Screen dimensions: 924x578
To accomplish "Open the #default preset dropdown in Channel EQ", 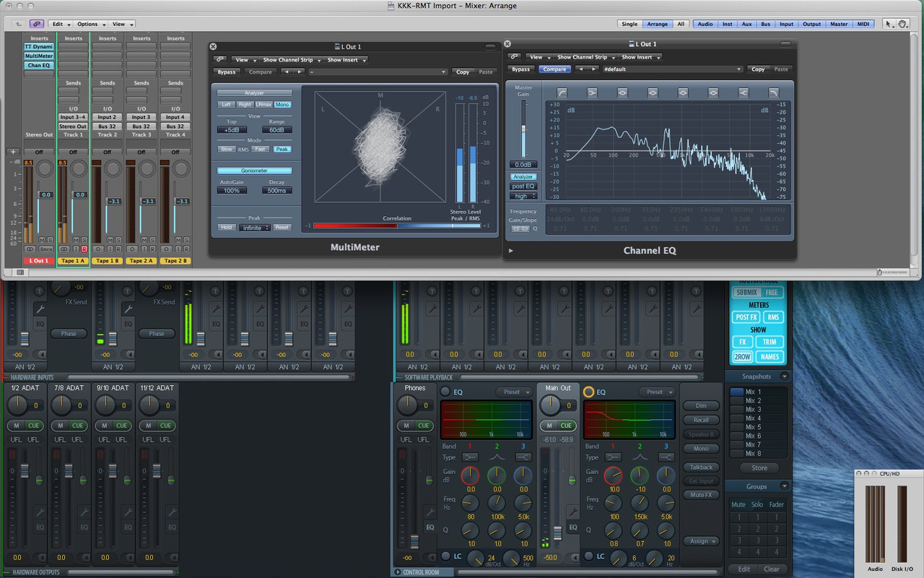I will 672,69.
